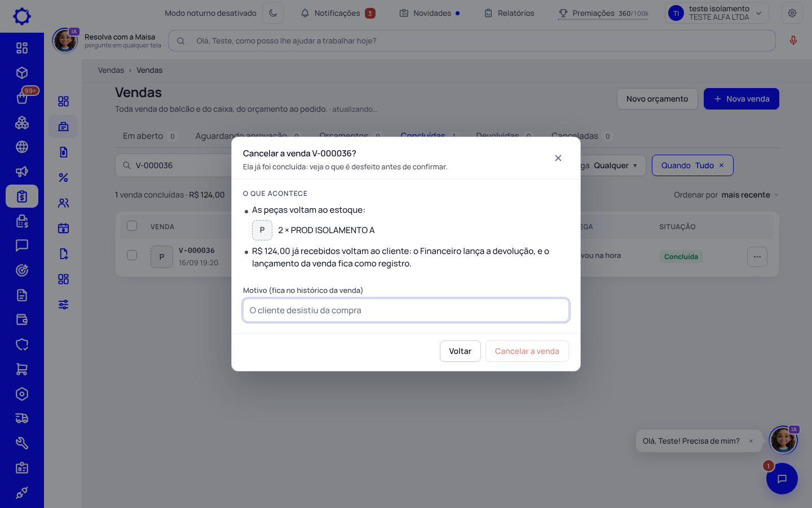Tick the select-all checkbox in the VENDA header
The height and width of the screenshot is (508, 812).
click(x=132, y=226)
